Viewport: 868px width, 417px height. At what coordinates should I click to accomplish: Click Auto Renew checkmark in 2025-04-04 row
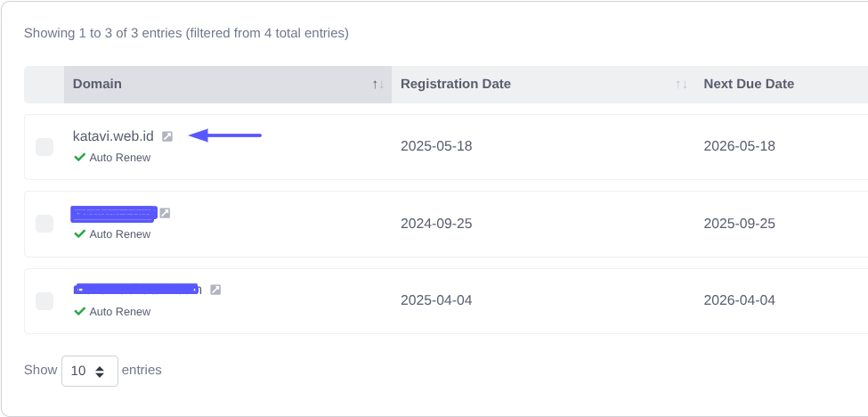point(80,312)
